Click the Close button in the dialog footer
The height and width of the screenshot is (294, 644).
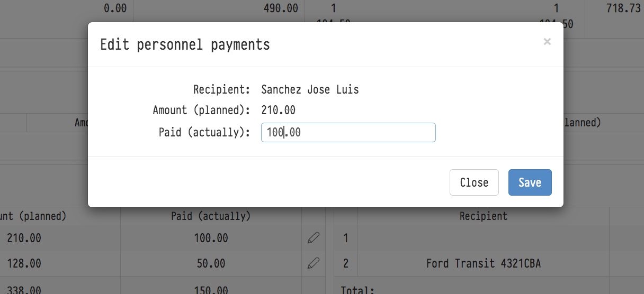point(473,182)
